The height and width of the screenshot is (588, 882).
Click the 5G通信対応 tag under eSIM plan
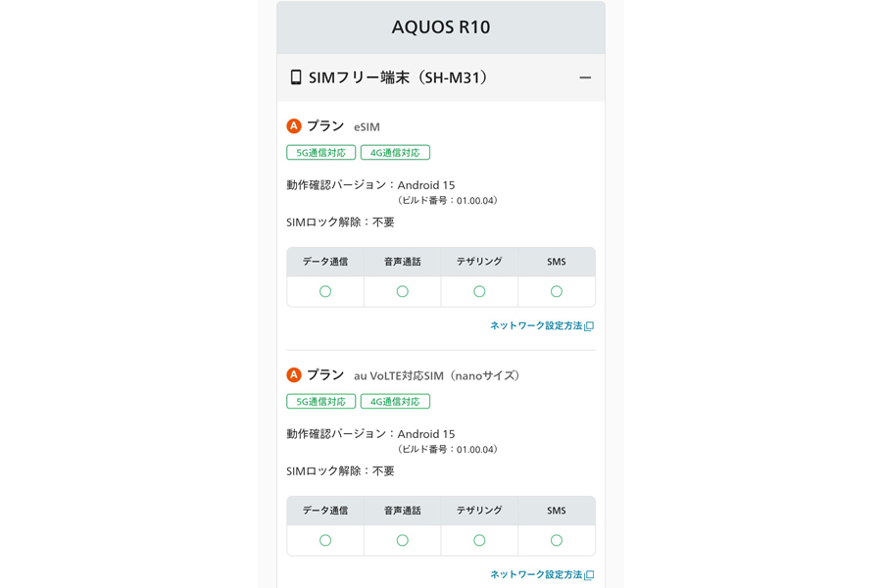coord(320,153)
